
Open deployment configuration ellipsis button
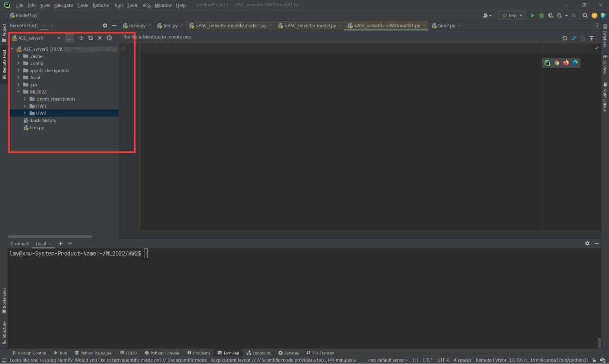click(x=69, y=38)
